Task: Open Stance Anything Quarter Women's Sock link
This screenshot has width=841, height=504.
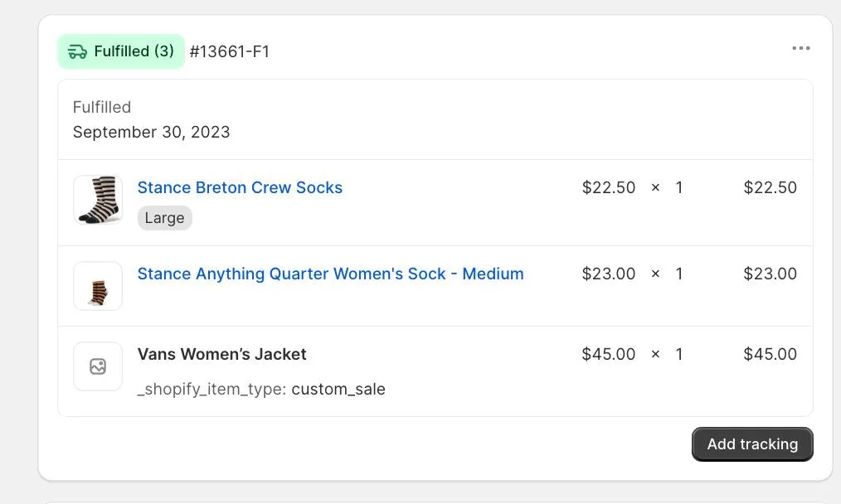Action: tap(330, 274)
